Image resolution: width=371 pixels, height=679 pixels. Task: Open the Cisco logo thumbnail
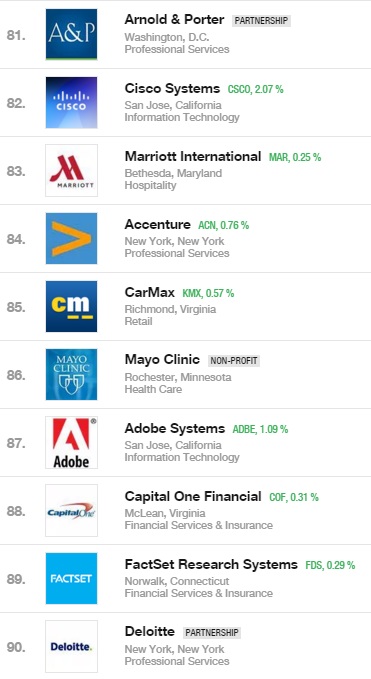click(x=71, y=103)
